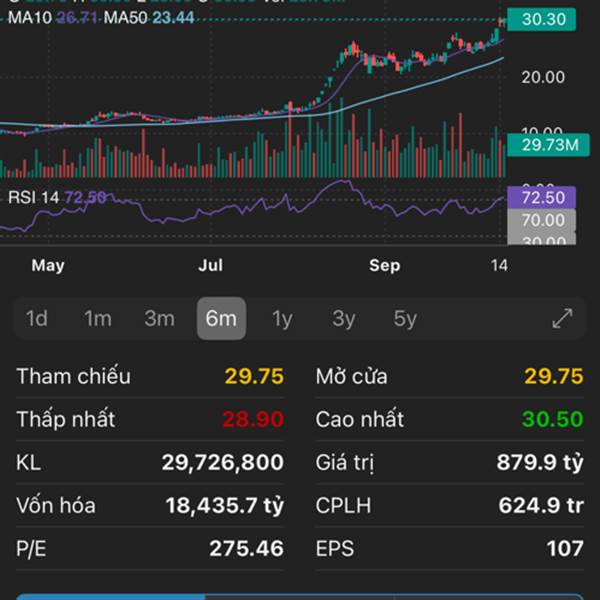
Task: Open the RSI 14 indicator label
Action: pos(34,197)
